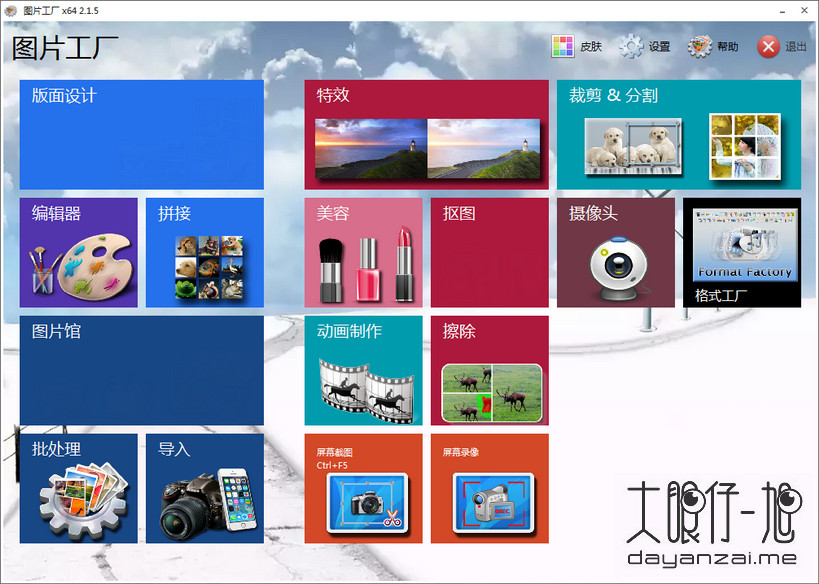Image resolution: width=819 pixels, height=584 pixels.
Task: Click the 屏幕录像 tile title
Action: pos(461,452)
